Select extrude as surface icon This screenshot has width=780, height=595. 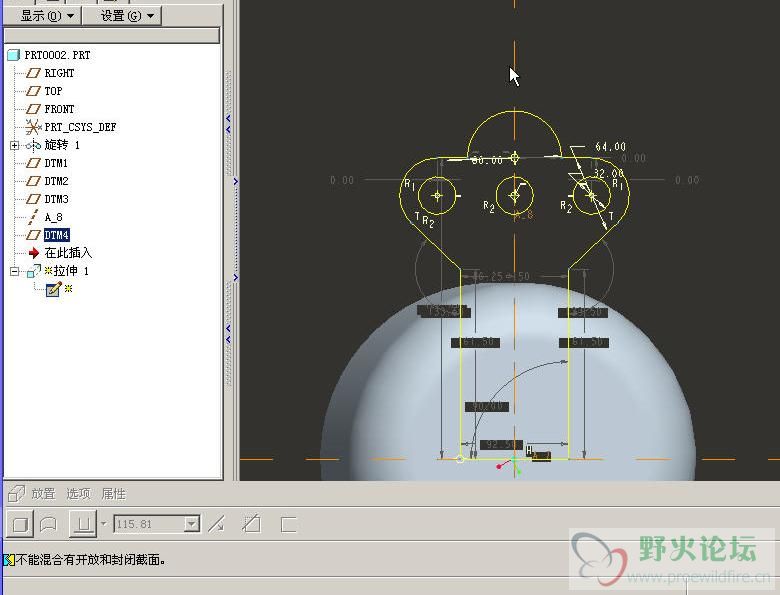coord(48,524)
